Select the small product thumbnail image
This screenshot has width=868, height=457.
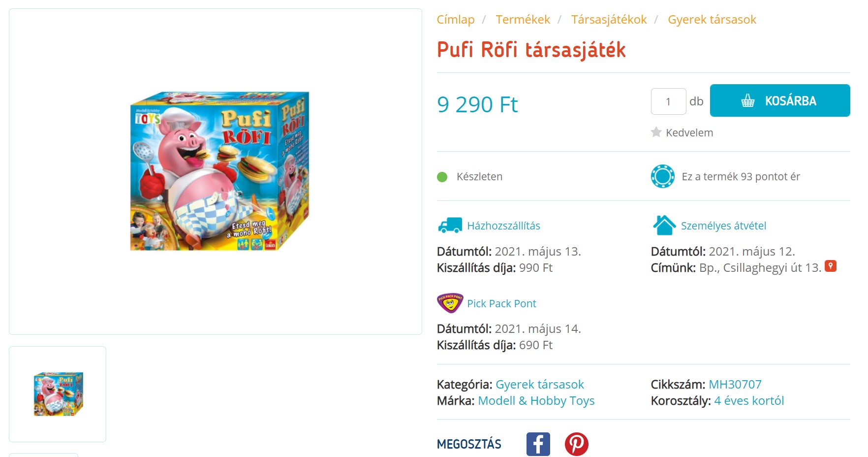pos(58,394)
